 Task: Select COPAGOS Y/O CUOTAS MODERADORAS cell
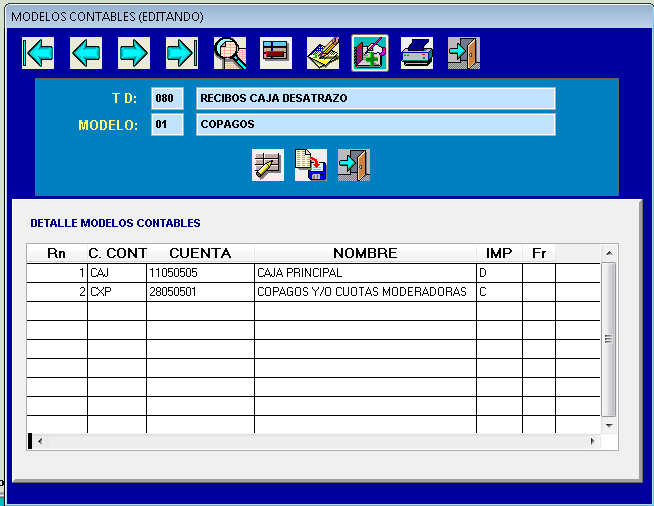[x=365, y=292]
